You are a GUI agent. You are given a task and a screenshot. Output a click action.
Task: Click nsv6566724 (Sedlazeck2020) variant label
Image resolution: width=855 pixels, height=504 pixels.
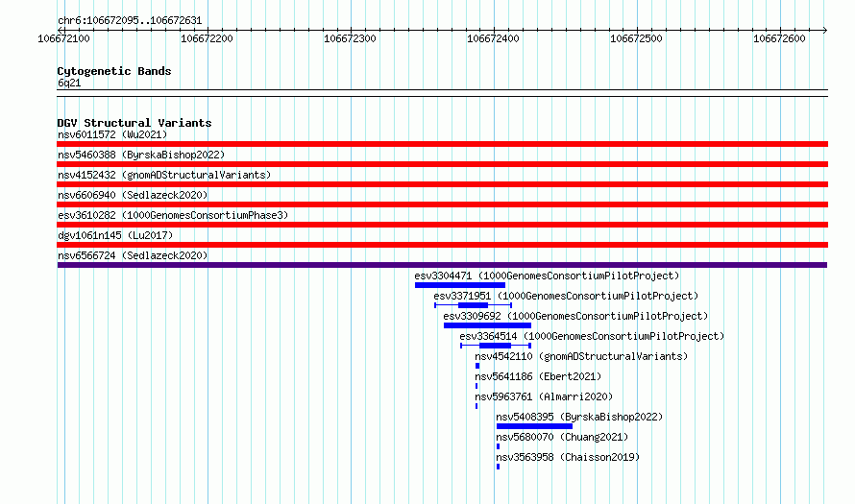pyautogui.click(x=133, y=255)
